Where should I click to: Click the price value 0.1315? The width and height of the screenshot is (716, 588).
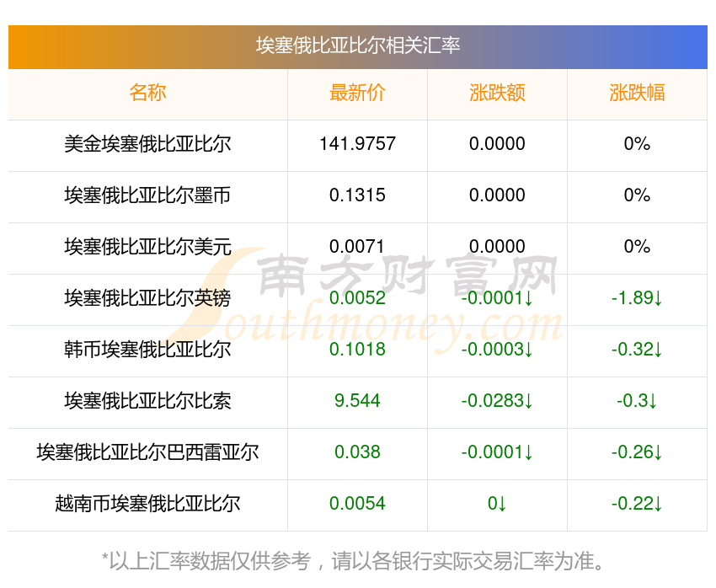click(357, 195)
